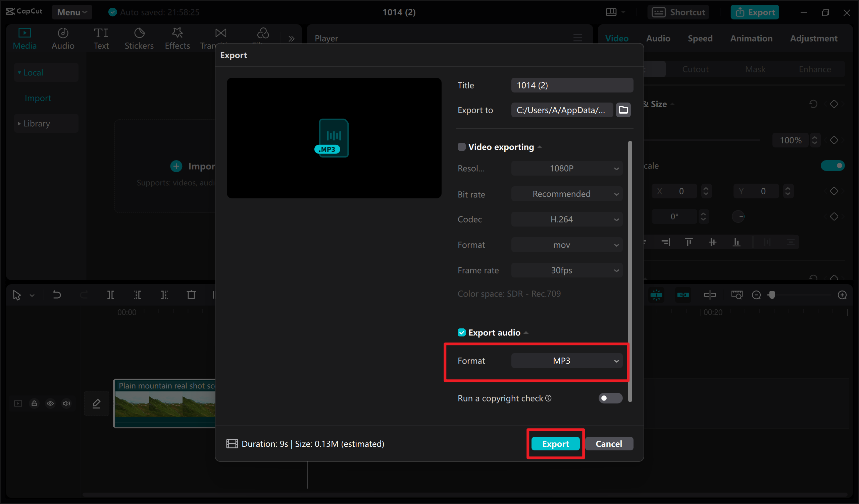859x504 pixels.
Task: Enable the Video exporting checkbox
Action: [x=461, y=147]
